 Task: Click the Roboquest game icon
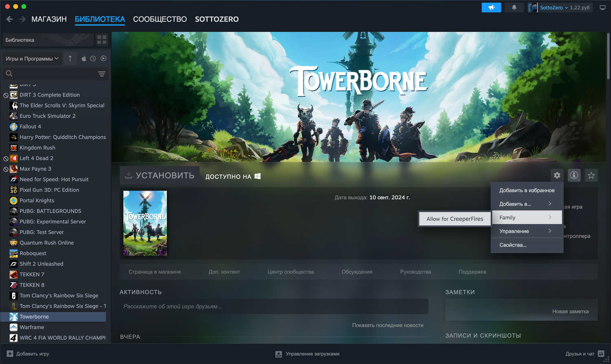(x=13, y=253)
